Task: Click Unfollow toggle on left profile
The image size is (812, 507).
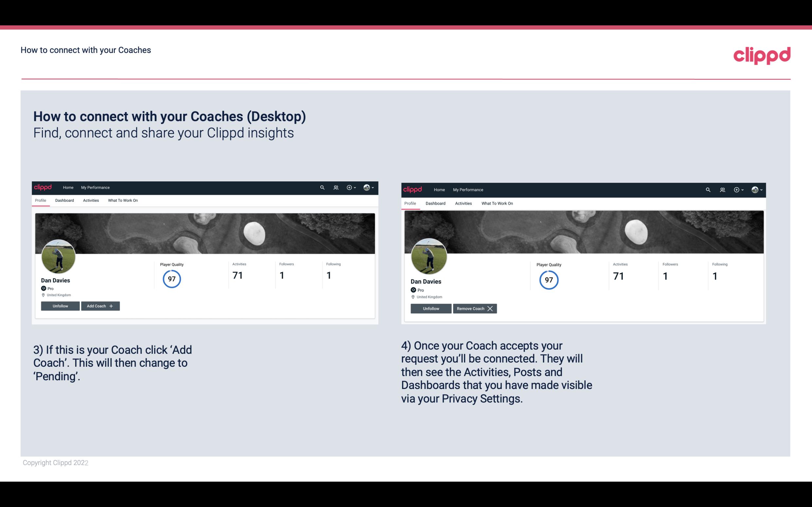Action: pos(60,306)
